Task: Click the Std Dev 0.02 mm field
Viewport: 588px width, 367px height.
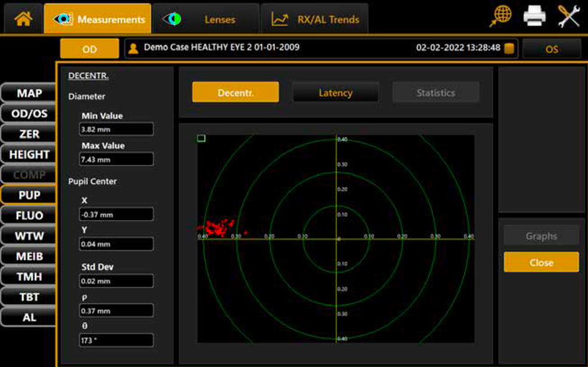Action: [116, 281]
